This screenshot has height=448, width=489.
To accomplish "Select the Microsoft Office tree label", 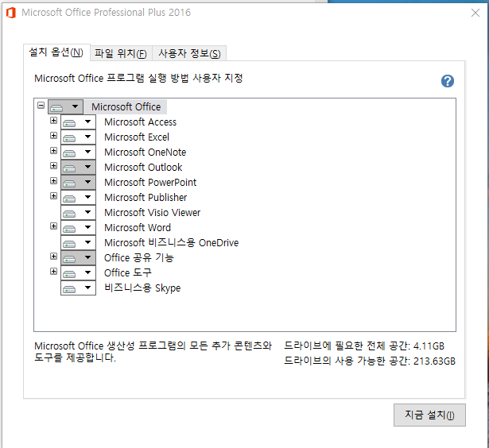I will point(126,107).
